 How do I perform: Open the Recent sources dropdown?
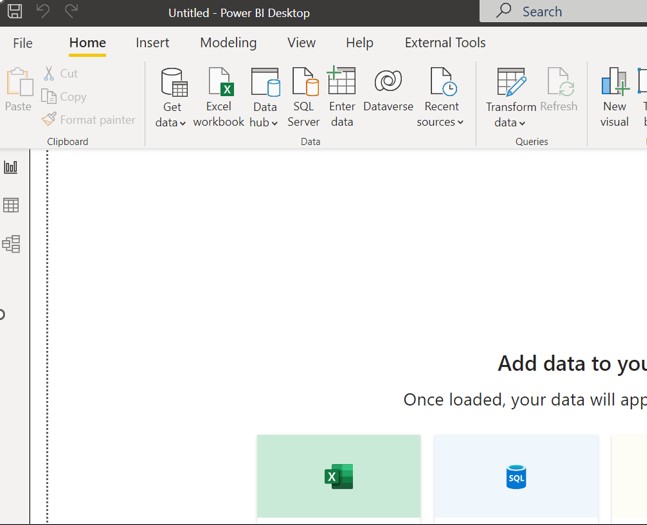441,122
